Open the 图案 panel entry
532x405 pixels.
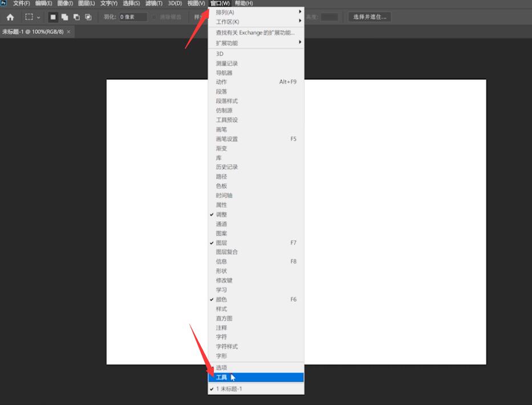[x=256, y=233]
